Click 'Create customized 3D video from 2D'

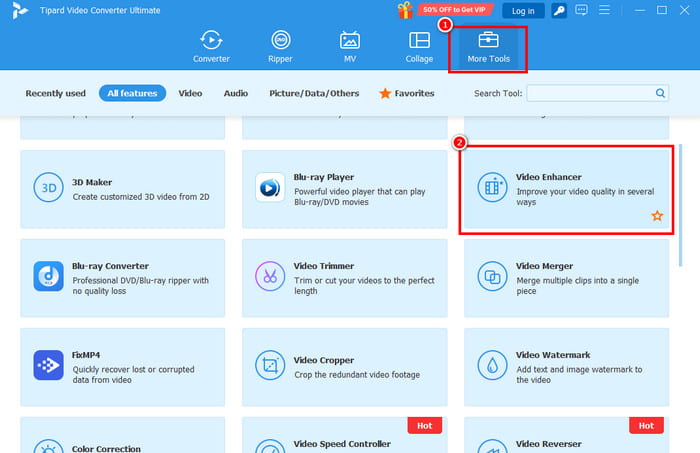point(141,197)
